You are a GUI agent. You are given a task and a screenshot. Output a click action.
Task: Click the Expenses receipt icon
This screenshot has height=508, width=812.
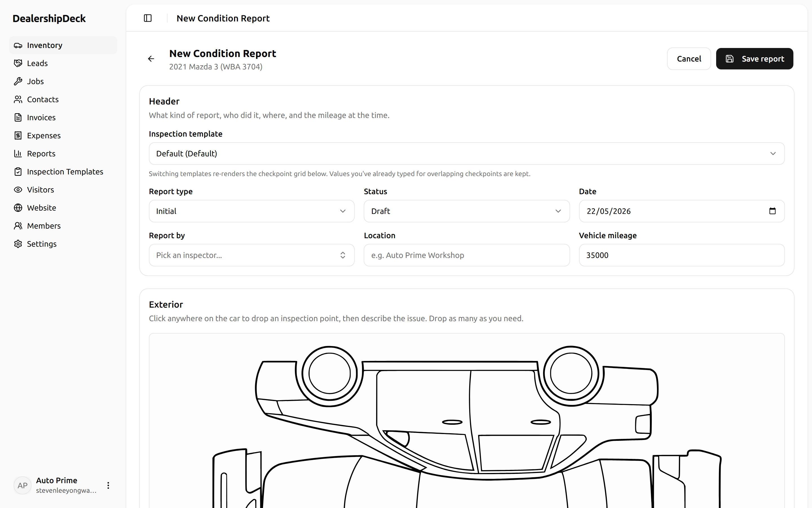(18, 135)
